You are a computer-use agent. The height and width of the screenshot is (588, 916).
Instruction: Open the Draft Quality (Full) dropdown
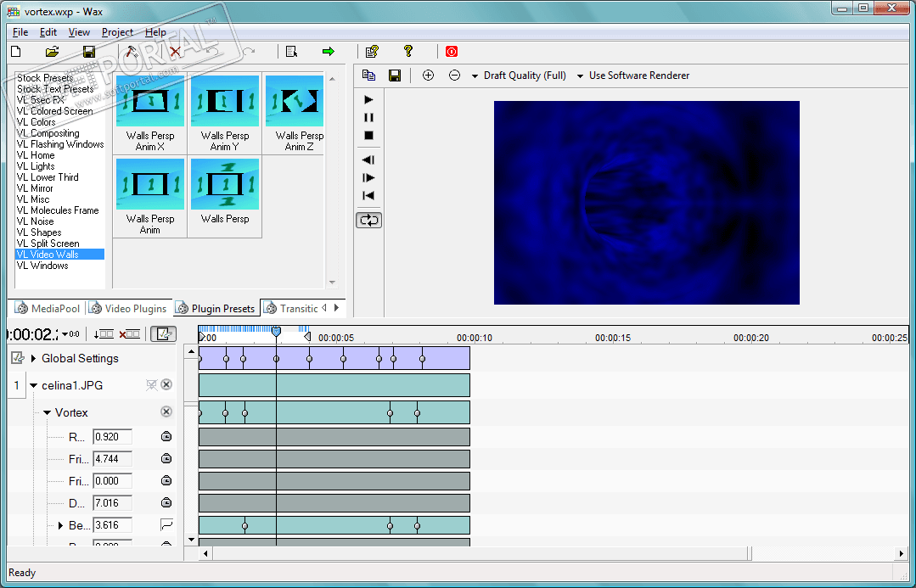pos(519,76)
